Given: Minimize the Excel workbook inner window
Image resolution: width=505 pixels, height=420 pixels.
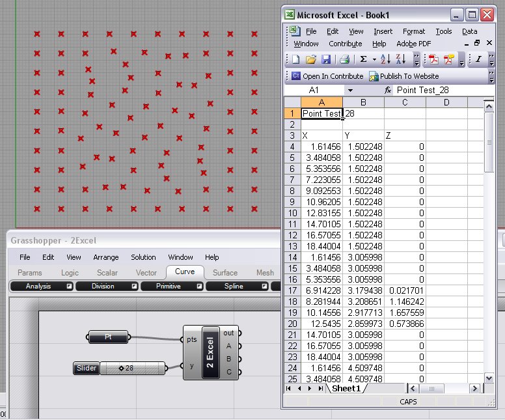Looking at the screenshot, I should point(467,44).
